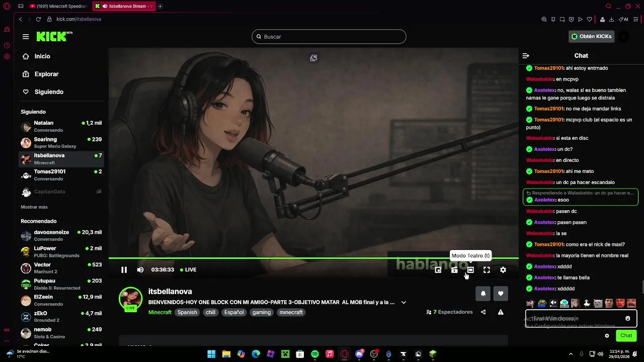Screen dimensions: 644x362
Task: View the 7 Espectadores viewer count
Action: (x=449, y=312)
